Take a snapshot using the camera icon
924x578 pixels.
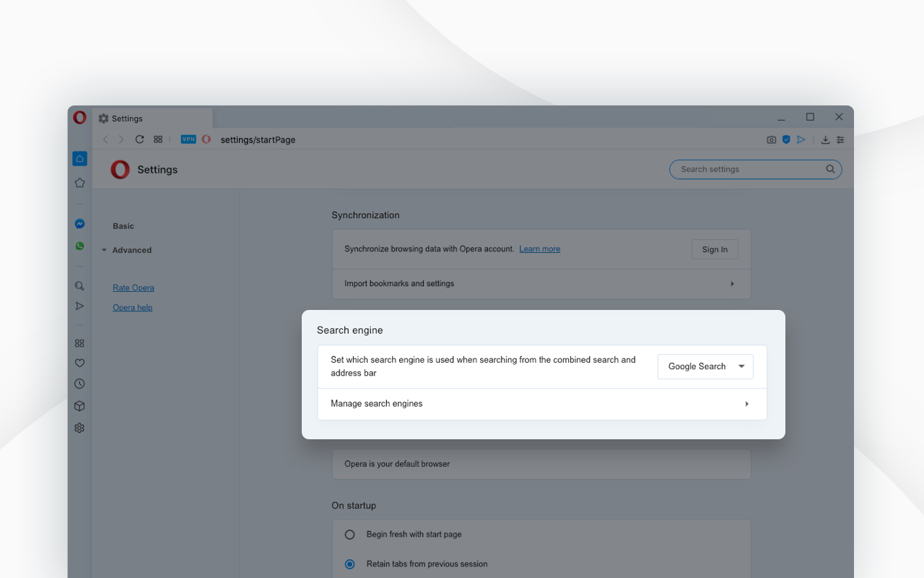(771, 139)
